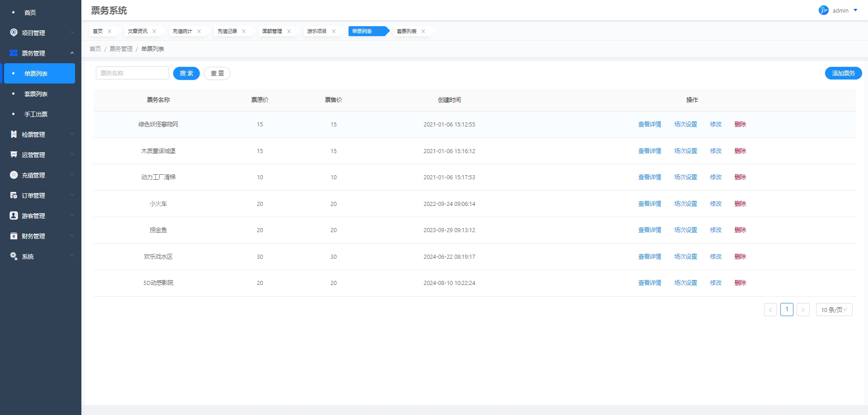Click the 订单管理 sidebar icon
The image size is (868, 415).
pyautogui.click(x=14, y=195)
